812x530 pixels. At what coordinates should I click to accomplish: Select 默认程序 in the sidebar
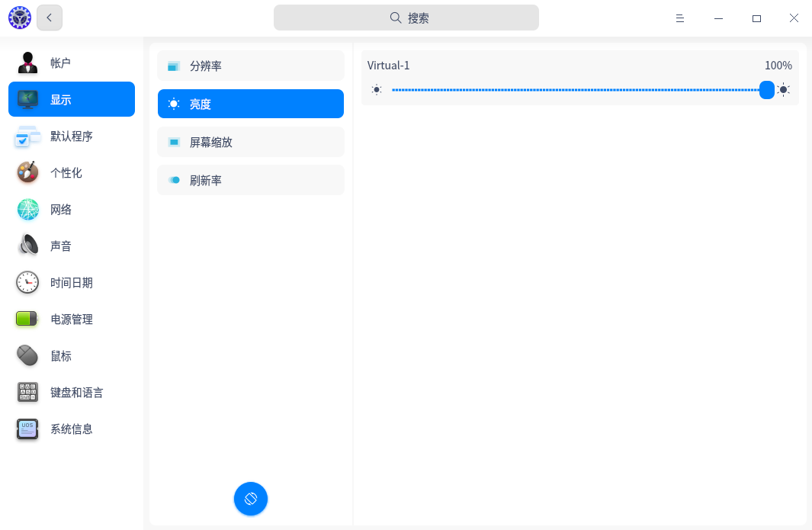click(x=72, y=137)
